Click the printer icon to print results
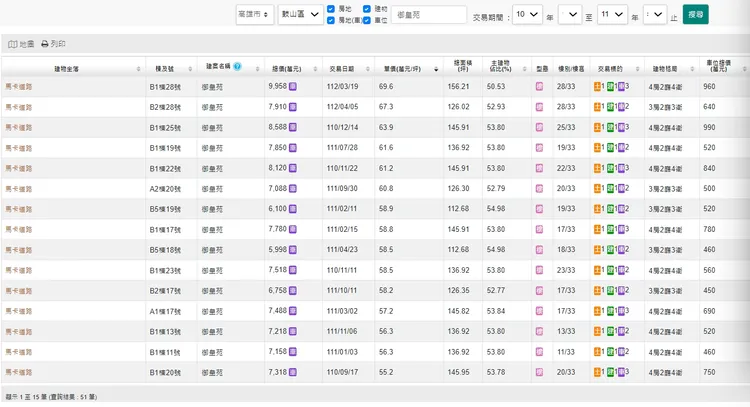The image size is (750, 407). (45, 44)
